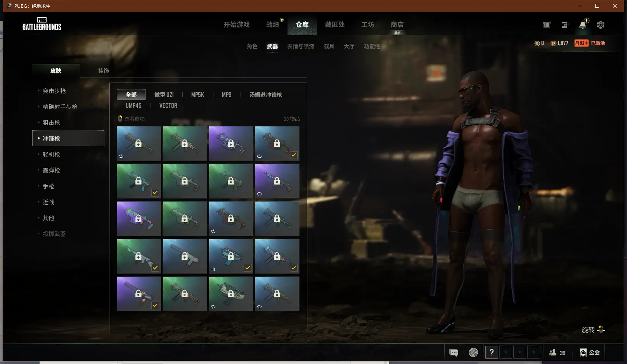The height and width of the screenshot is (364, 627).
Task: Select the 突击步枪 category
Action: (x=54, y=91)
